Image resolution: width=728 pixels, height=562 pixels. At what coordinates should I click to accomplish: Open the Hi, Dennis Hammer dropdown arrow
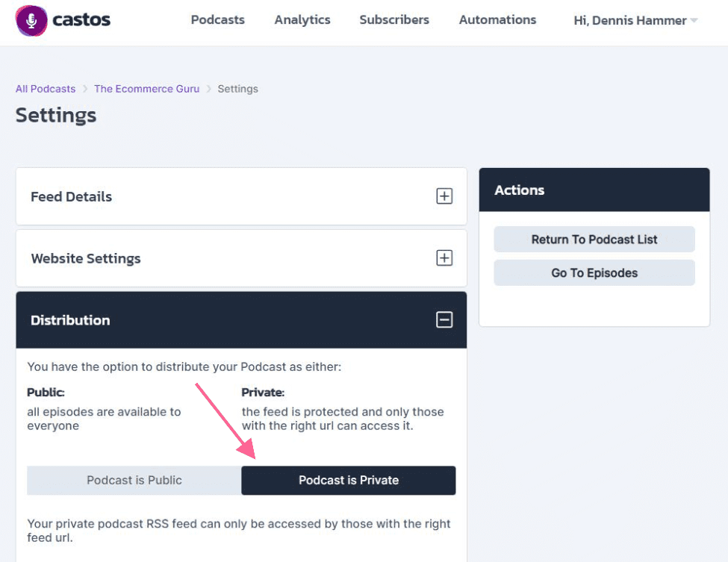point(694,20)
